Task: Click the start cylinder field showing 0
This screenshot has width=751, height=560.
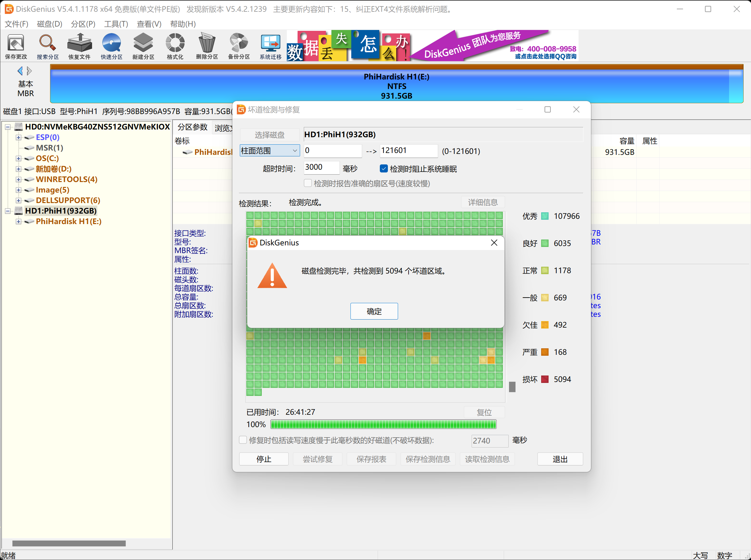Action: click(x=333, y=151)
